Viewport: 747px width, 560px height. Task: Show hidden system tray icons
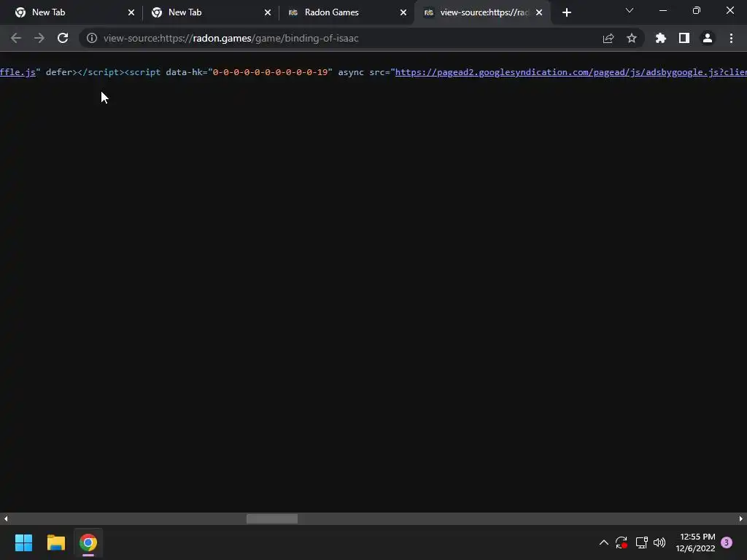click(x=603, y=542)
